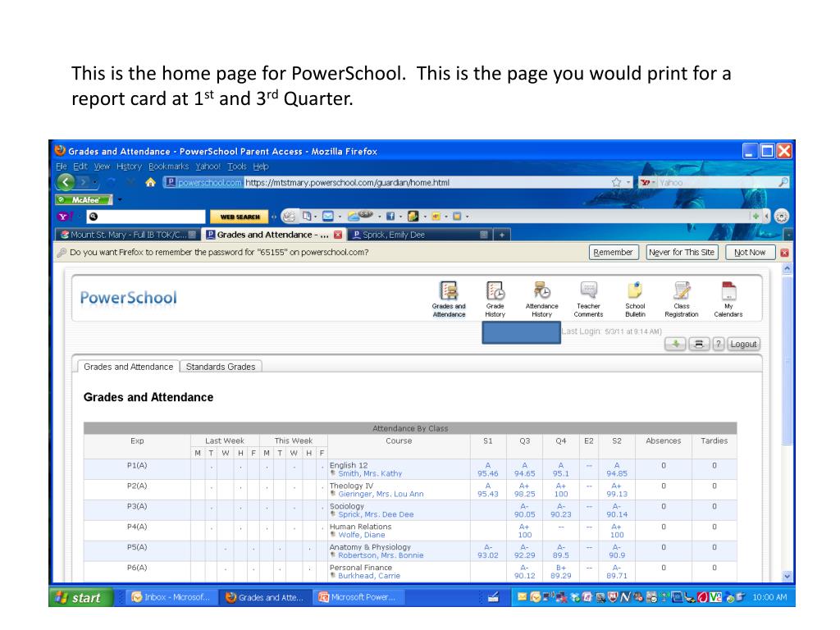Image resolution: width=840 pixels, height=630 pixels.
Task: Click the green download arrow icon near Logout
Action: tap(676, 344)
